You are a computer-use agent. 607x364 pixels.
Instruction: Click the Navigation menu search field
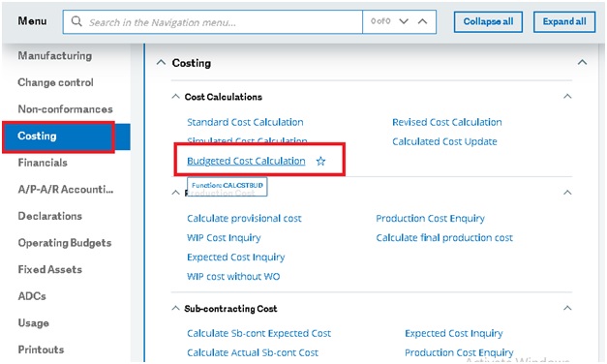pyautogui.click(x=213, y=22)
